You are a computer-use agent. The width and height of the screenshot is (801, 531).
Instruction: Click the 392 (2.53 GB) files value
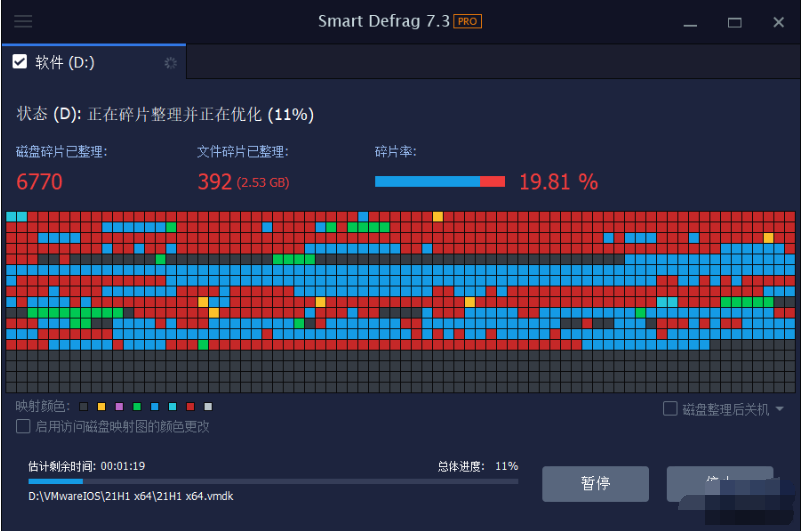[243, 182]
